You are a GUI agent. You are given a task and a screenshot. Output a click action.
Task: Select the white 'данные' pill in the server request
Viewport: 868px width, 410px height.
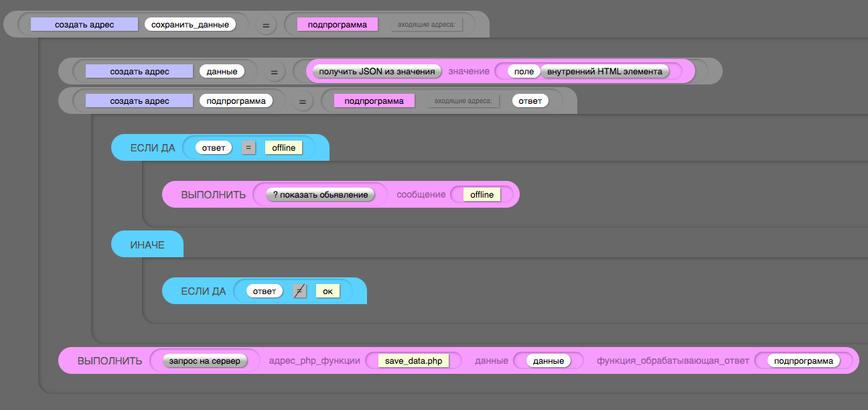coord(549,361)
